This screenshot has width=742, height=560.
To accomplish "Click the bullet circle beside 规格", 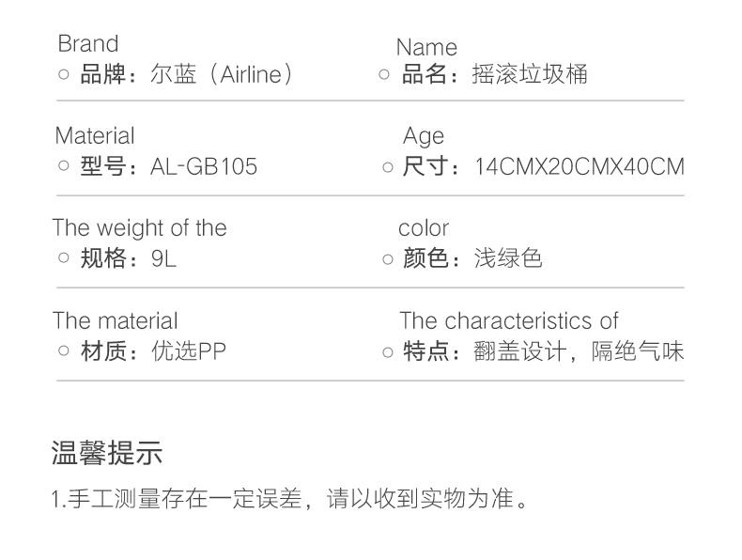I will coord(64,258).
